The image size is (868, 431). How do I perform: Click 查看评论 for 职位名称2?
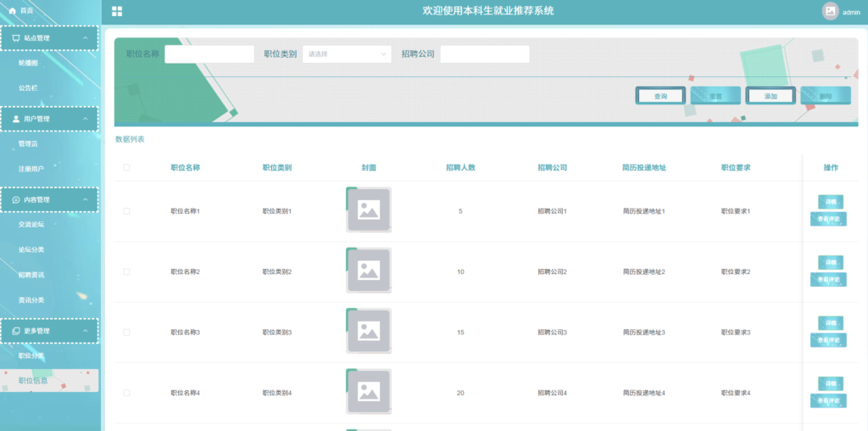829,280
